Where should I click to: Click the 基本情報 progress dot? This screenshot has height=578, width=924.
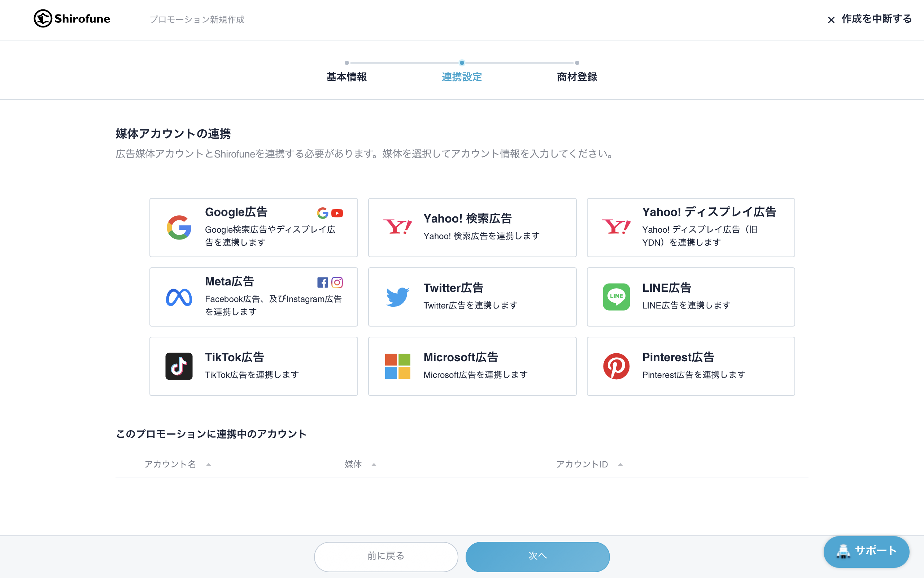347,63
